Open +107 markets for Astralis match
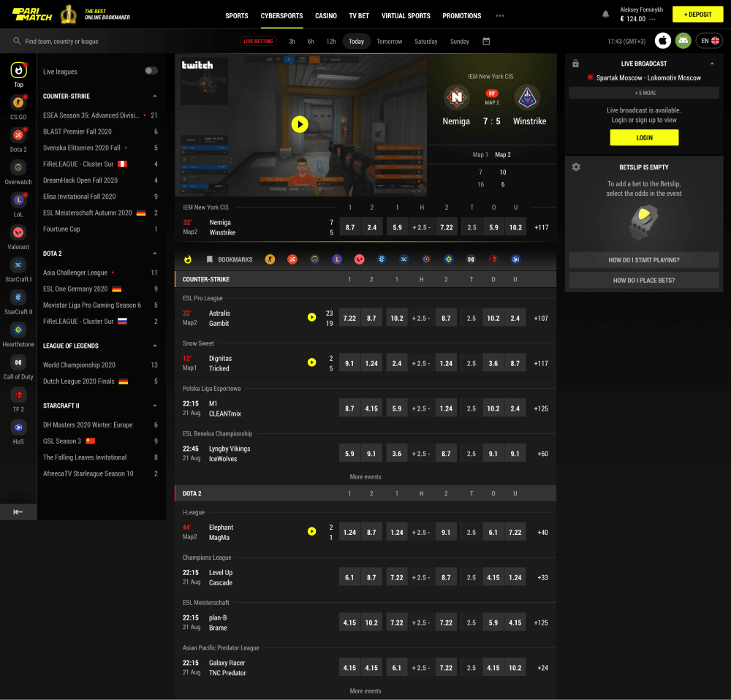Viewport: 731px width, 700px height. [541, 318]
